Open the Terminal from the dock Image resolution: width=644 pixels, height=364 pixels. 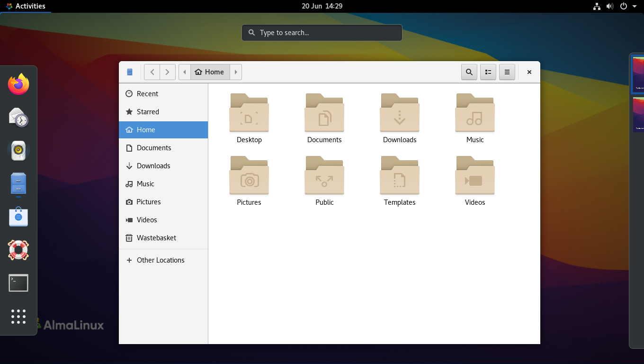tap(18, 283)
